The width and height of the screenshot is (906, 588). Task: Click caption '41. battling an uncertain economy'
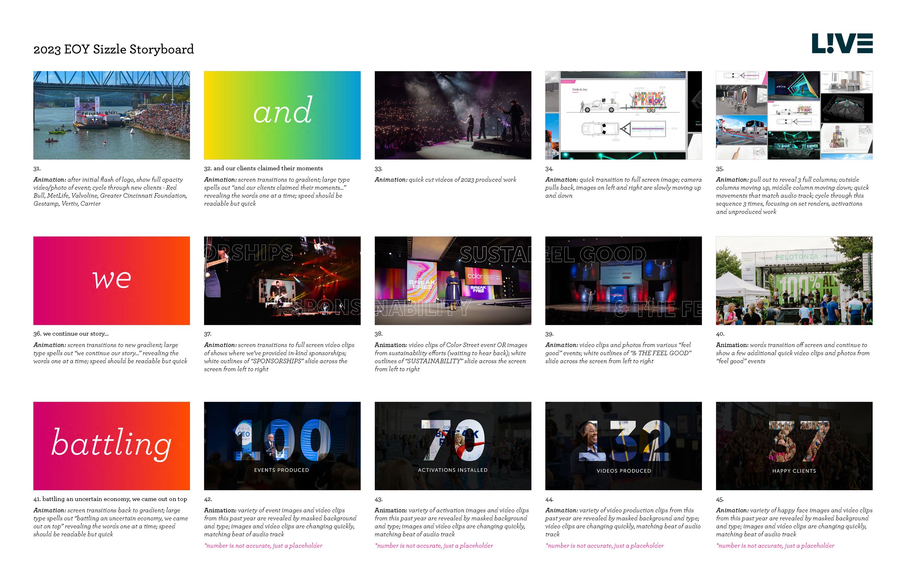click(111, 499)
